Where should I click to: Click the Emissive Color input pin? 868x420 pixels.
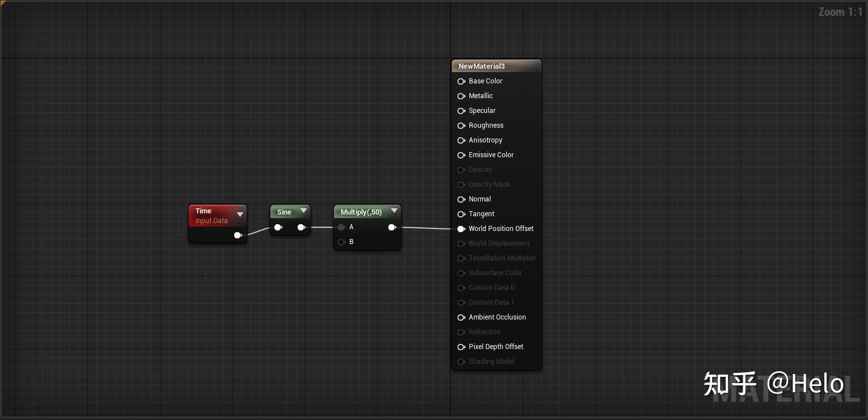(x=461, y=155)
